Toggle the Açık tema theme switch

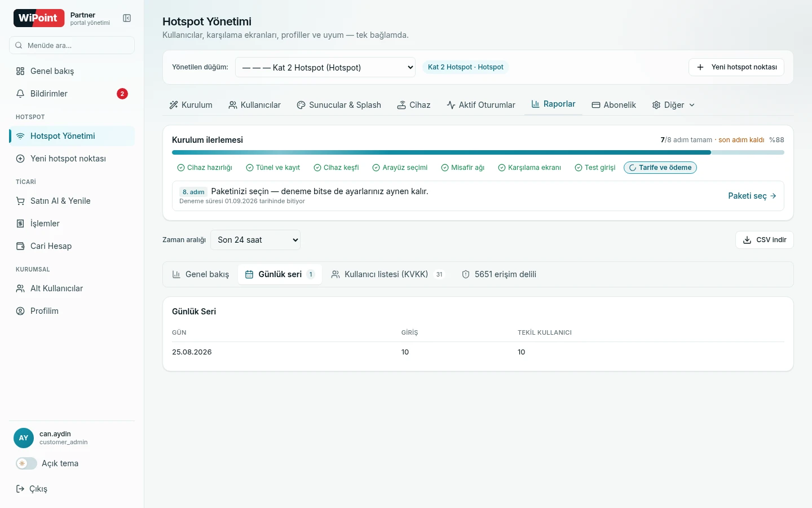[27, 463]
